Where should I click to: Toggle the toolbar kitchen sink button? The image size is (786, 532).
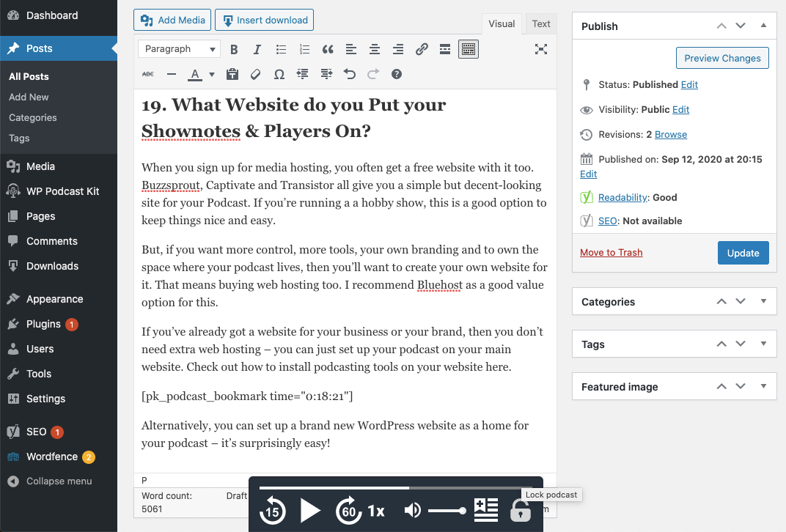point(469,49)
